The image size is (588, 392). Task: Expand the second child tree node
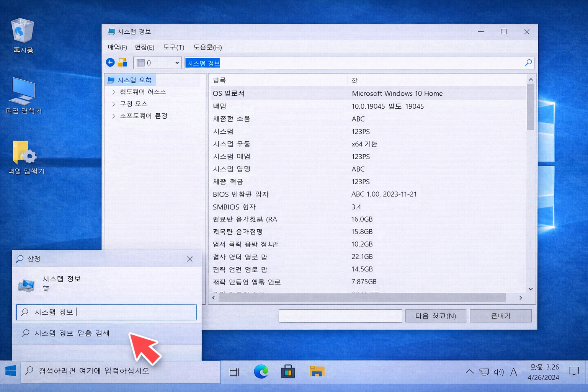[113, 104]
